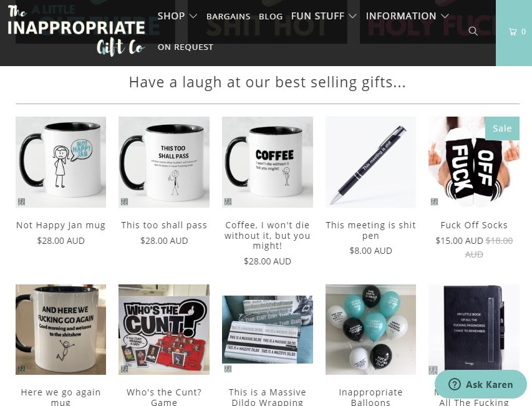Expand the FUN STUFF dropdown menu
Image resolution: width=532 pixels, height=406 pixels.
click(324, 16)
